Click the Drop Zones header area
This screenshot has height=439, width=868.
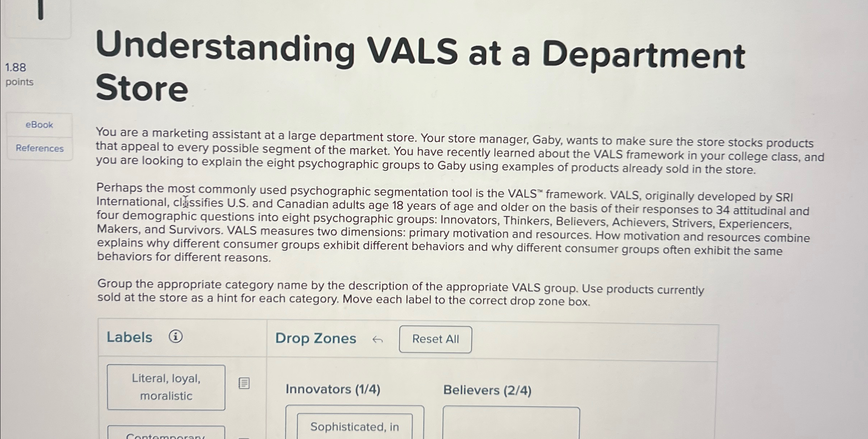click(316, 339)
